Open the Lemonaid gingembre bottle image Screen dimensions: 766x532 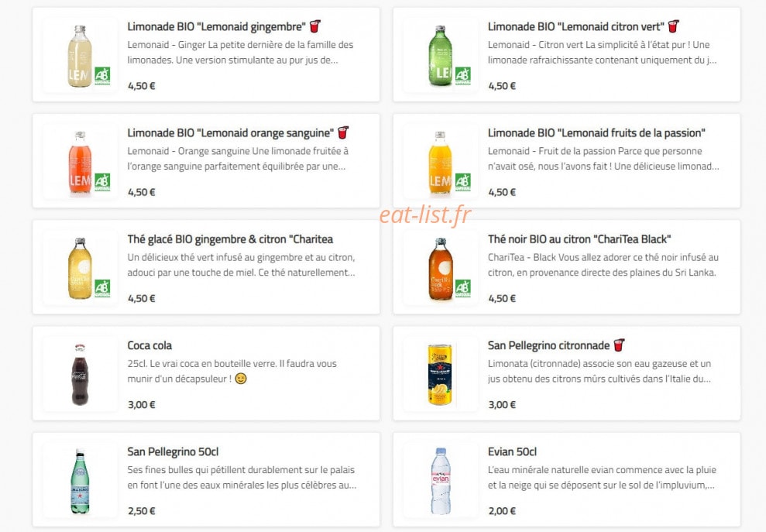80,57
